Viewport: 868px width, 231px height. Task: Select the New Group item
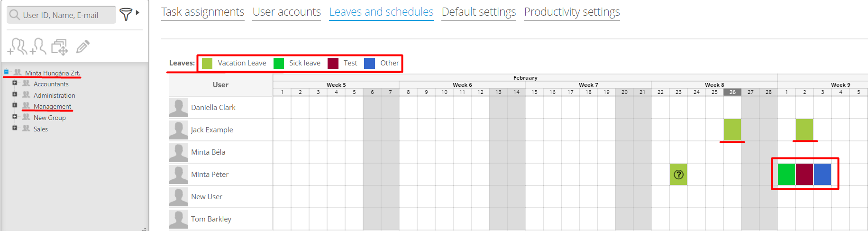coord(49,118)
